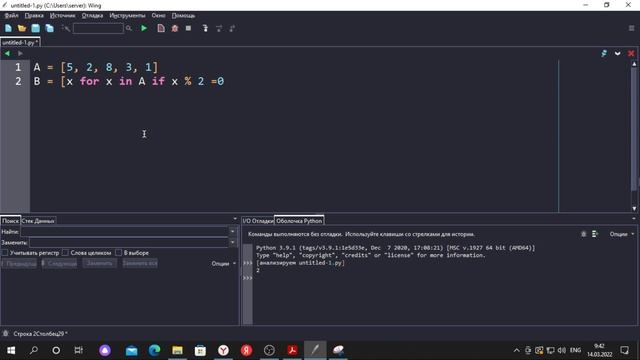Save the current file with the disk icon
The height and width of the screenshot is (360, 640).
pos(36,28)
